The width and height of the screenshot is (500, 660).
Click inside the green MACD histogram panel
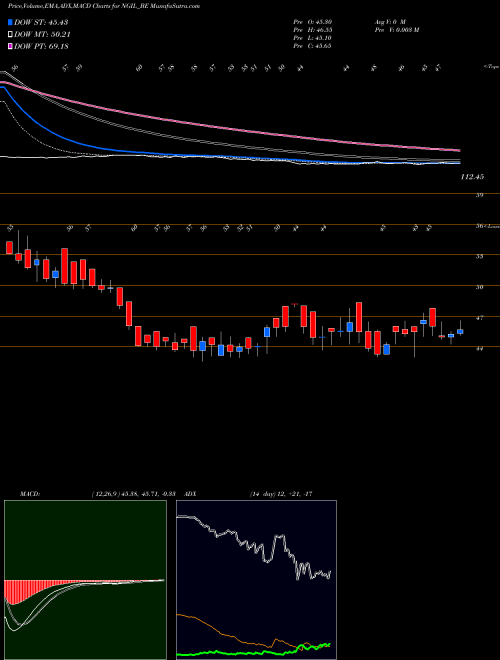85,580
